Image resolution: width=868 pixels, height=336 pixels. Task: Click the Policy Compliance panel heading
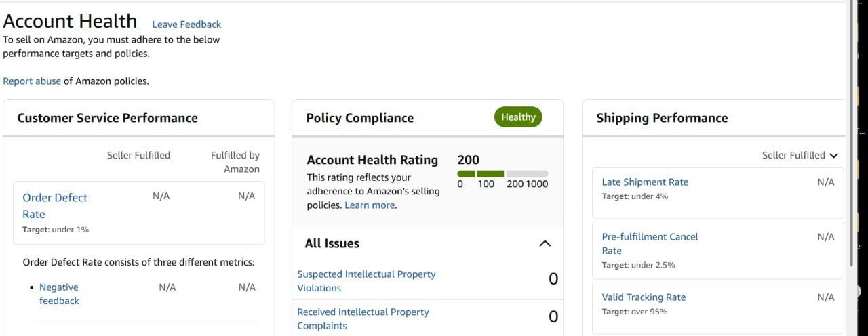pos(359,118)
